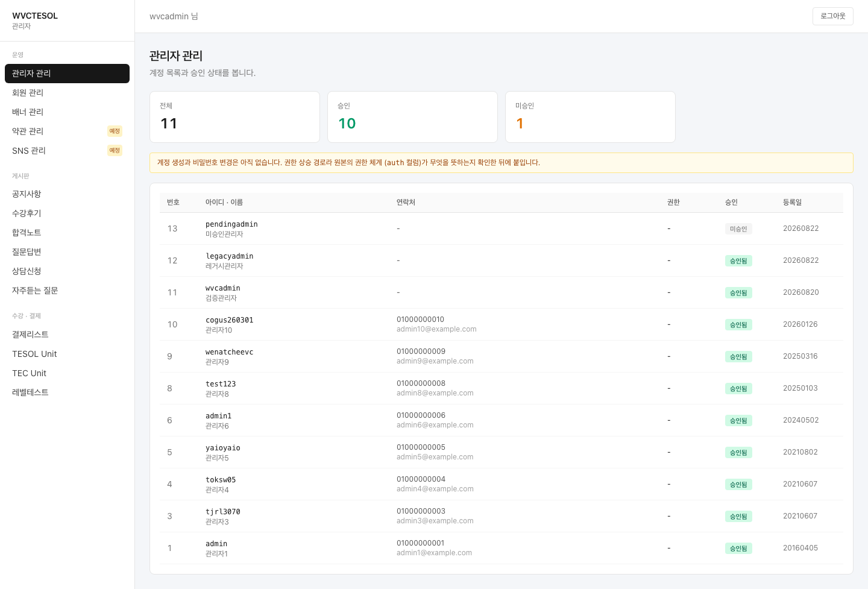This screenshot has height=589, width=868.
Task: Click the 승인됨 badge for admin1
Action: point(738,421)
